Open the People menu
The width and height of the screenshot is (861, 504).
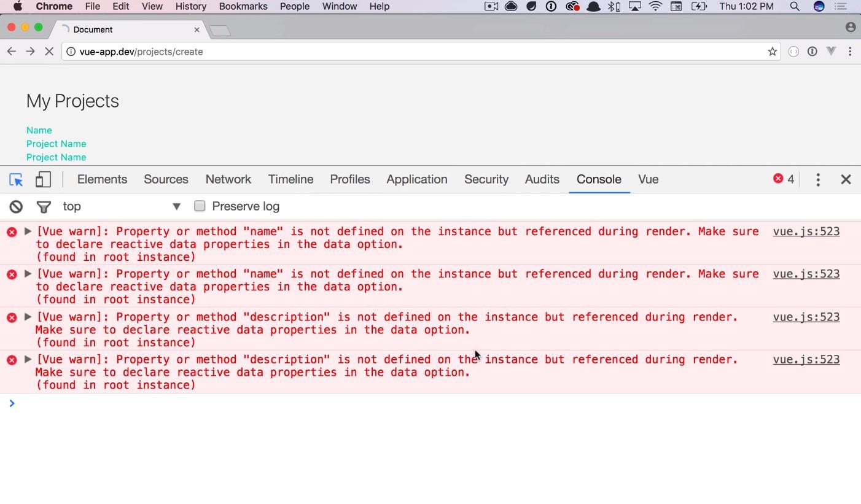295,6
